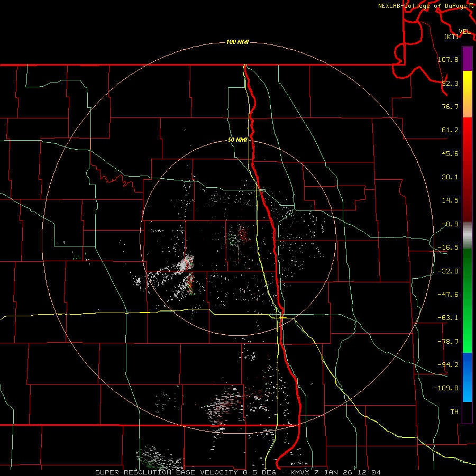Click the 45.6 velocity scale value
476x476 pixels.
450,153
